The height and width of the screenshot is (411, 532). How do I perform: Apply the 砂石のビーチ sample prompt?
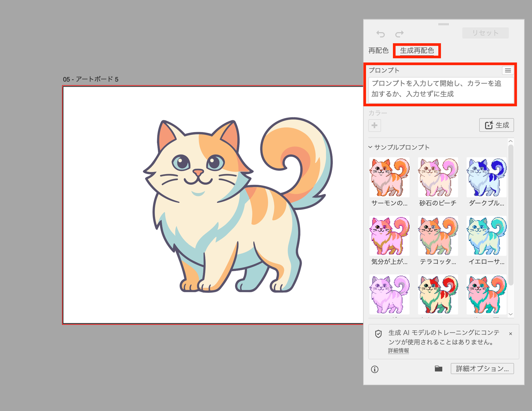[x=438, y=177]
